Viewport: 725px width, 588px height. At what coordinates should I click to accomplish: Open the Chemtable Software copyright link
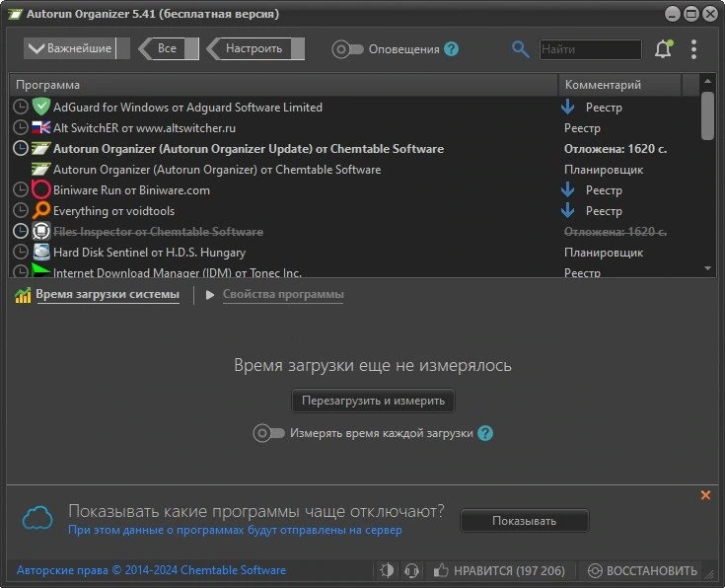[151, 570]
